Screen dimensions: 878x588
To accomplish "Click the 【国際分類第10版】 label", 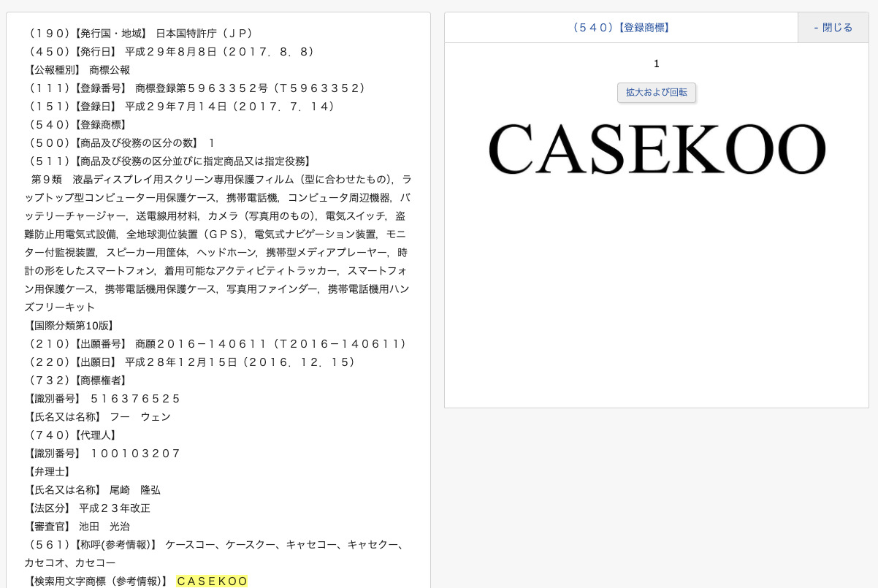I will pyautogui.click(x=70, y=325).
